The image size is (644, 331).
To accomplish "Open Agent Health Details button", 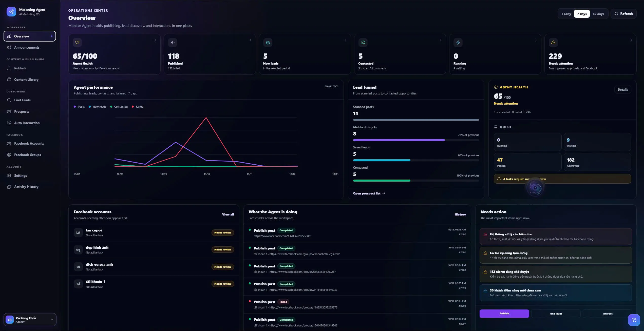I will 623,89.
